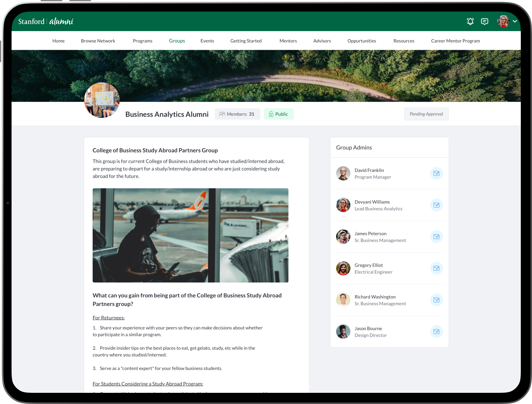The image size is (532, 404).
Task: Open the notifications bell icon
Action: click(x=470, y=21)
